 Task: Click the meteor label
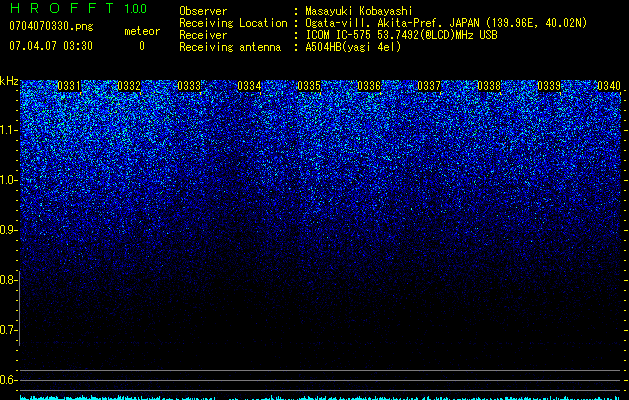point(142,31)
